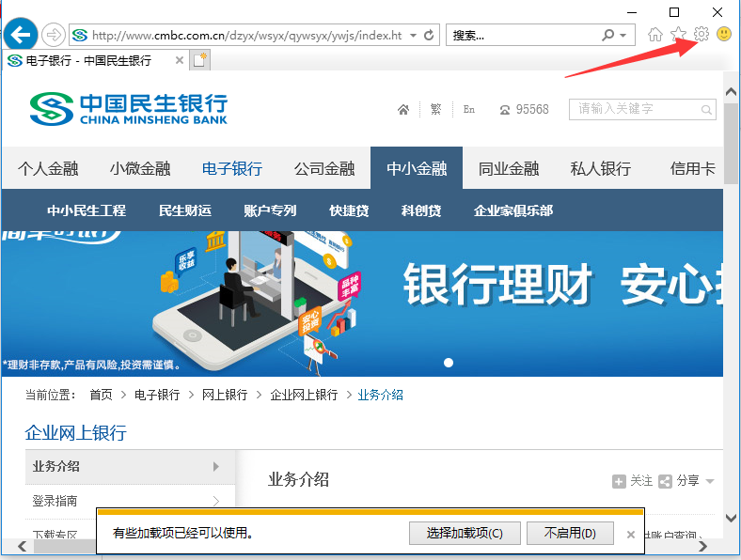Click the 请输入关键字 search field

click(632, 110)
